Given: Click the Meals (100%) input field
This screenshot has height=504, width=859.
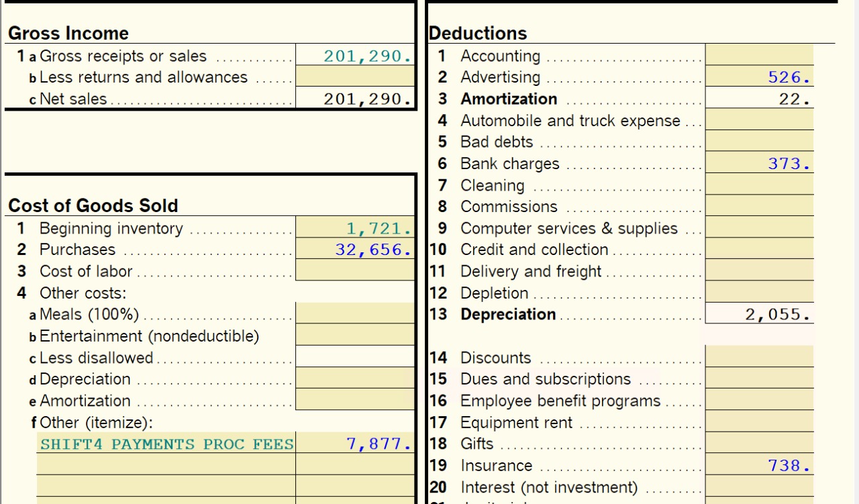Looking at the screenshot, I should 355,314.
